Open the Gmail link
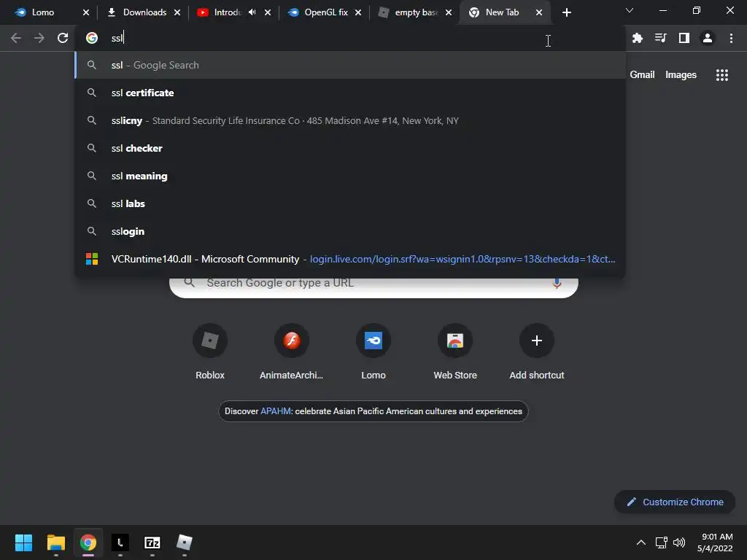This screenshot has height=560, width=747. point(642,75)
